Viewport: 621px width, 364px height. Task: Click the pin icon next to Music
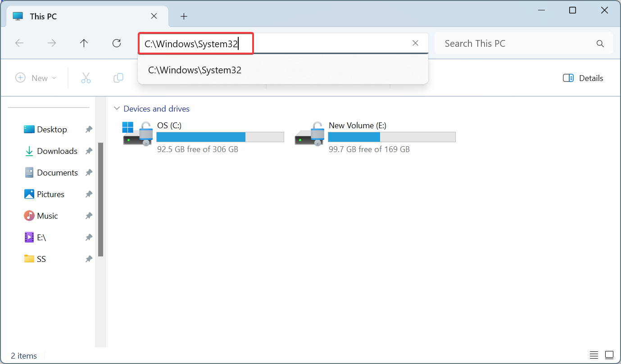[x=89, y=216]
